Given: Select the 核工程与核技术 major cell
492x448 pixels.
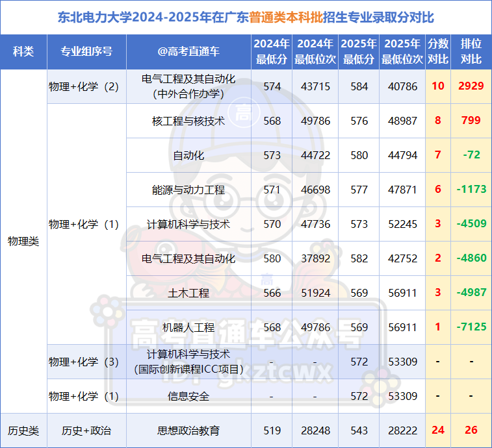Looking at the screenshot, I should (x=188, y=121).
